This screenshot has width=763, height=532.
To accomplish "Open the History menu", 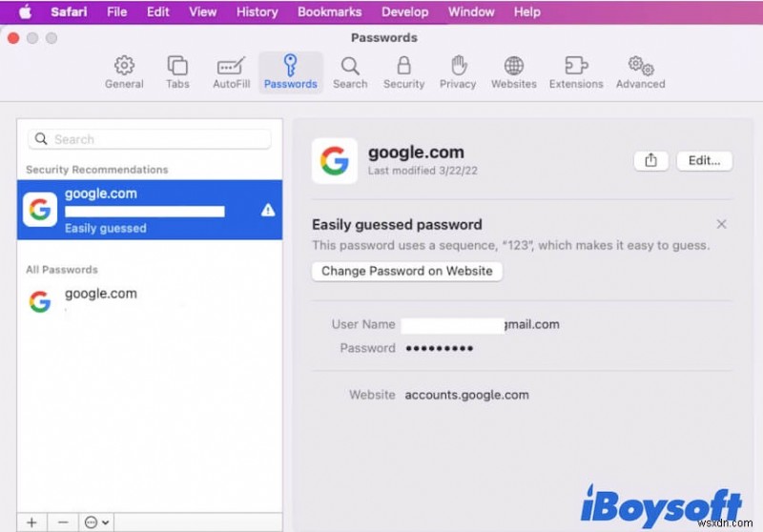I will coord(257,11).
